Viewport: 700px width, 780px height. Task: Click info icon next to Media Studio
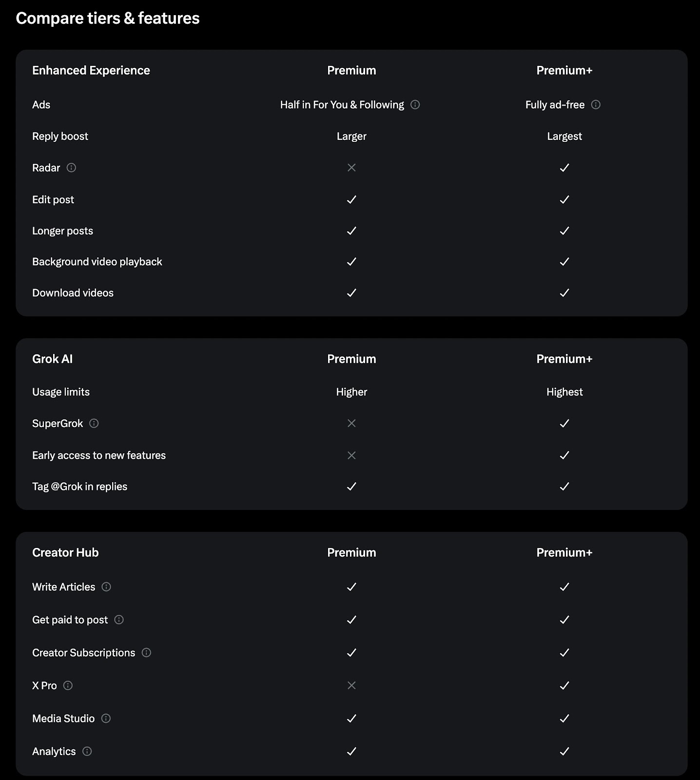point(106,718)
